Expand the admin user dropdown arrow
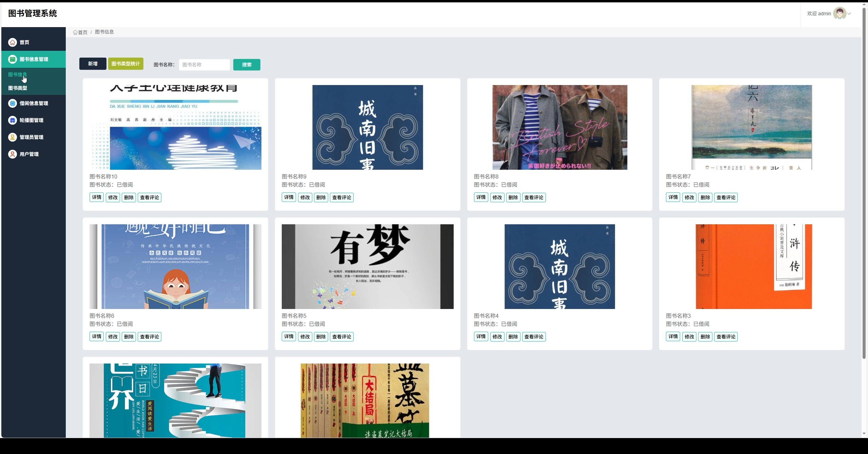This screenshot has width=868, height=454. pyautogui.click(x=849, y=14)
